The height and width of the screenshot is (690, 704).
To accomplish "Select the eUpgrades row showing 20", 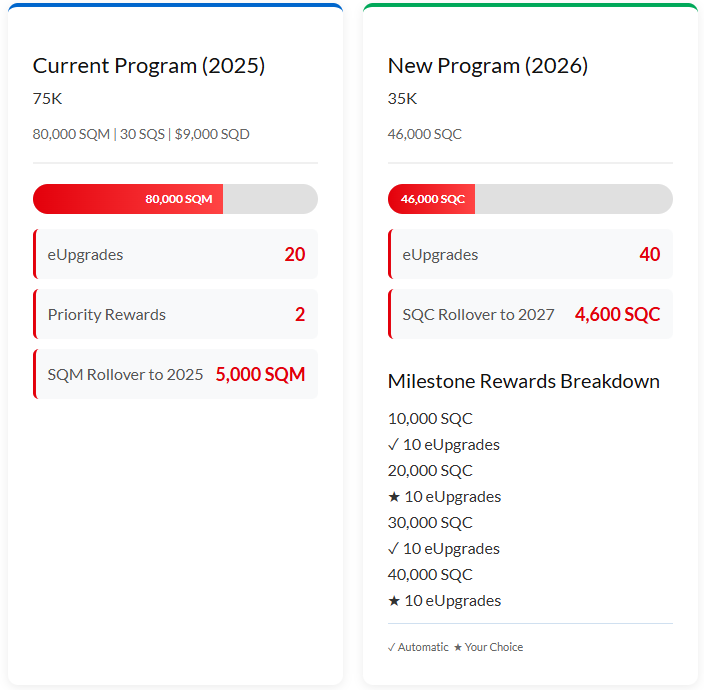I will (x=175, y=254).
